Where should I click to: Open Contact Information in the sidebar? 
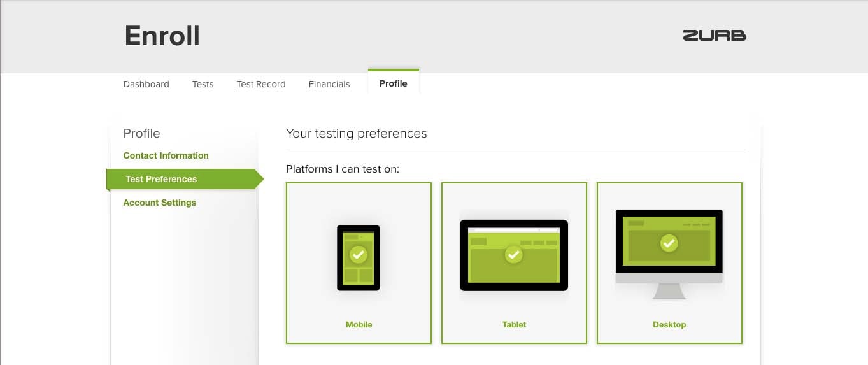tap(166, 155)
